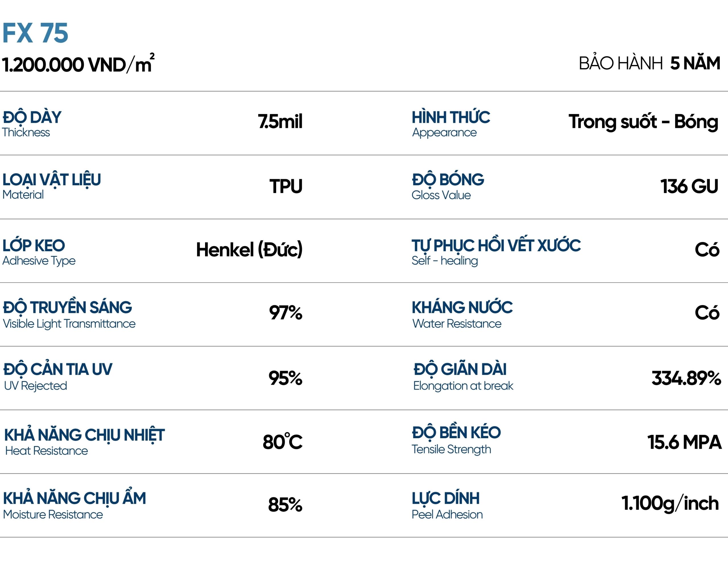Select the TỰ PHỤC HỒI VẾT XƯỚC label
This screenshot has width=728, height=582.
click(496, 251)
